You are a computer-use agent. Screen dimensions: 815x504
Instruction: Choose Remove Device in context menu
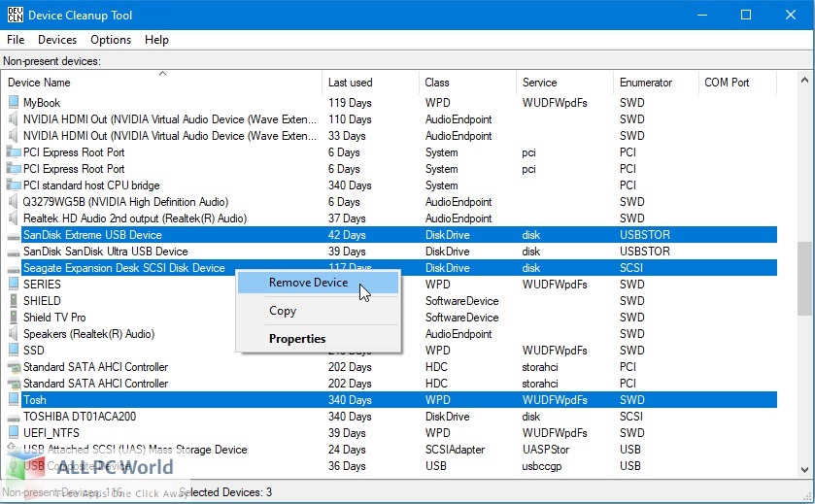(x=318, y=283)
